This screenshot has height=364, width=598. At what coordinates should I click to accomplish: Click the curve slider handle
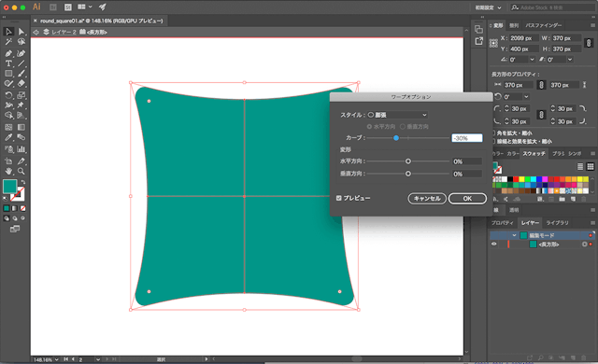coord(396,138)
